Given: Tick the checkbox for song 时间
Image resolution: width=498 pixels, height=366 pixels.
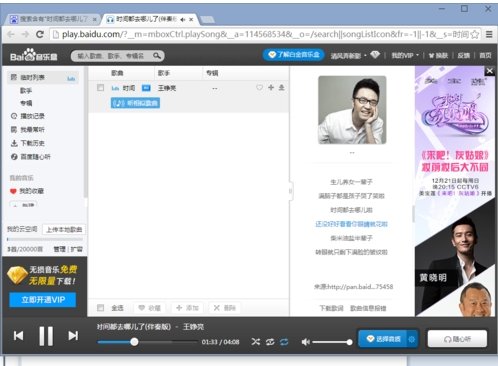Looking at the screenshot, I should click(x=100, y=88).
